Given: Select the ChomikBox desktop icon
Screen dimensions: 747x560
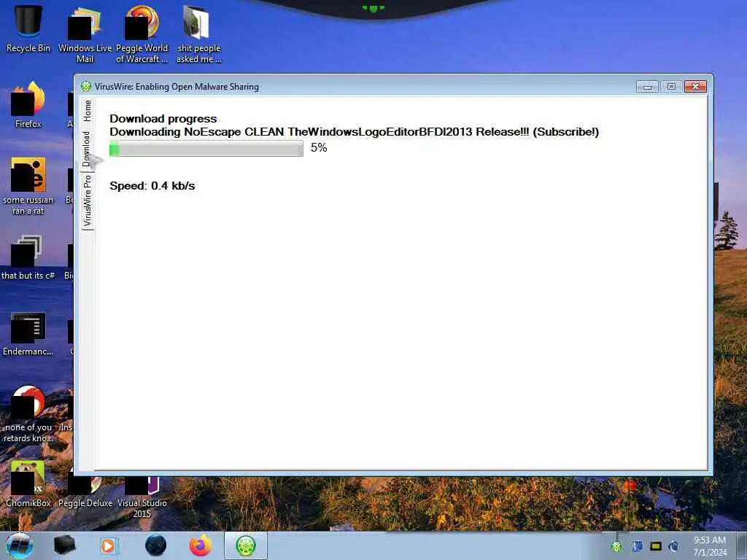Looking at the screenshot, I should click(x=28, y=483).
